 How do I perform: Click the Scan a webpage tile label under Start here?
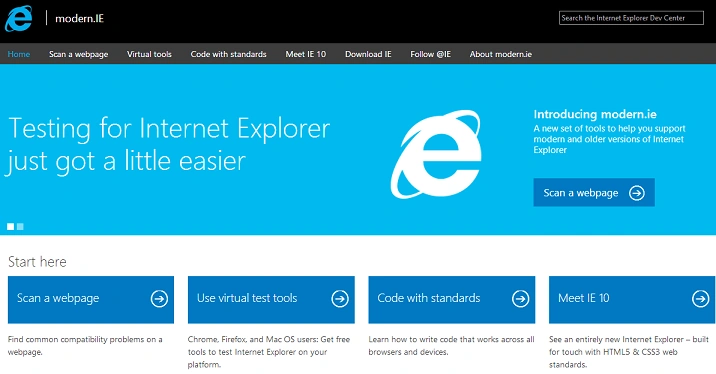point(58,298)
